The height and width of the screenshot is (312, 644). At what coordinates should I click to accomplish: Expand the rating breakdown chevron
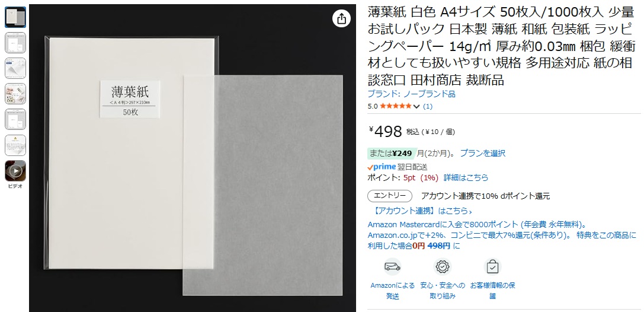point(416,106)
